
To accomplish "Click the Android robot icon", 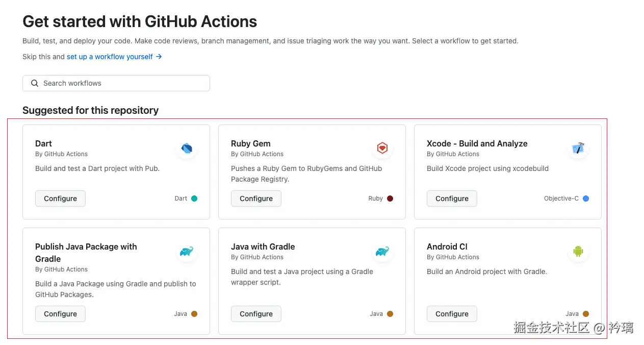I will pos(578,252).
